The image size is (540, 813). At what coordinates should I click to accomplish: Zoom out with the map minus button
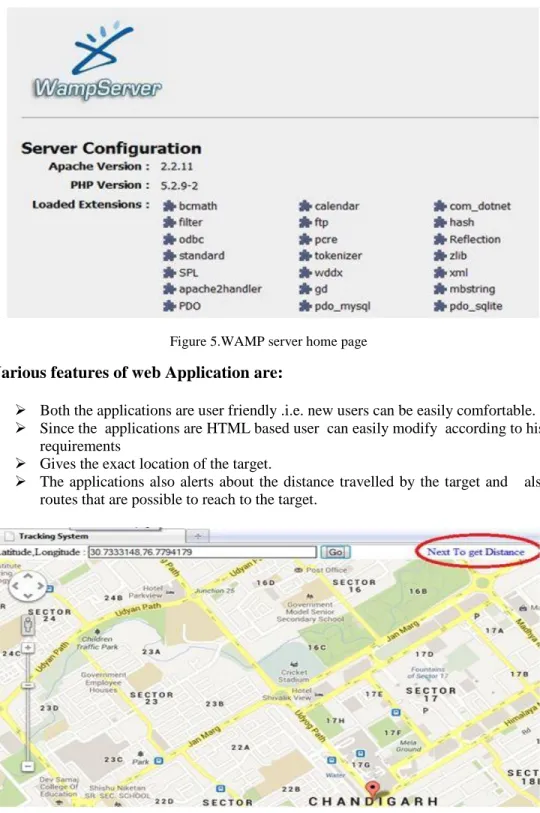[x=27, y=766]
